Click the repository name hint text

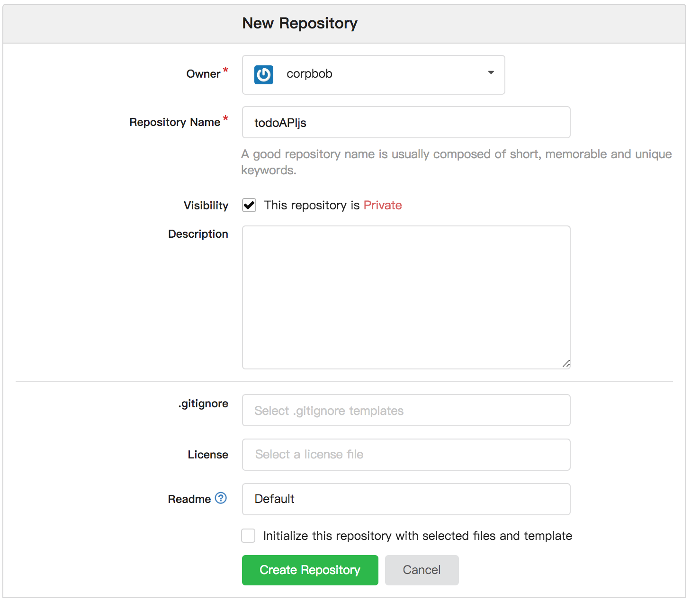pos(456,162)
